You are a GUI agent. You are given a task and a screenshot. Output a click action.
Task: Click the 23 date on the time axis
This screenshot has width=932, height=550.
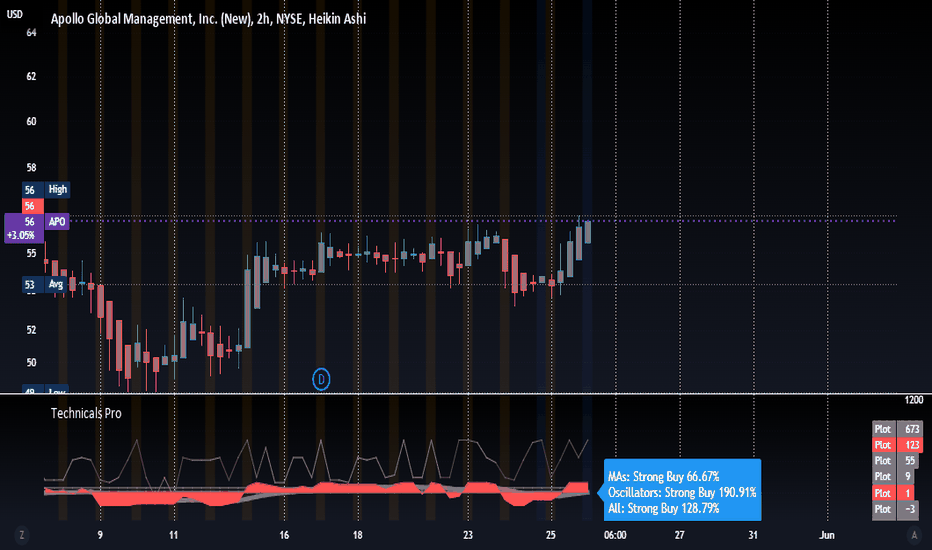468,535
